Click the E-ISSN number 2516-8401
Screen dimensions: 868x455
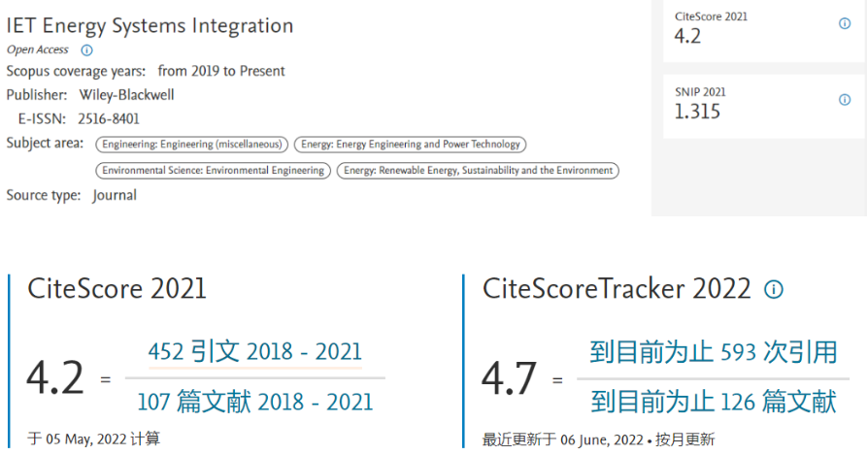[109, 119]
